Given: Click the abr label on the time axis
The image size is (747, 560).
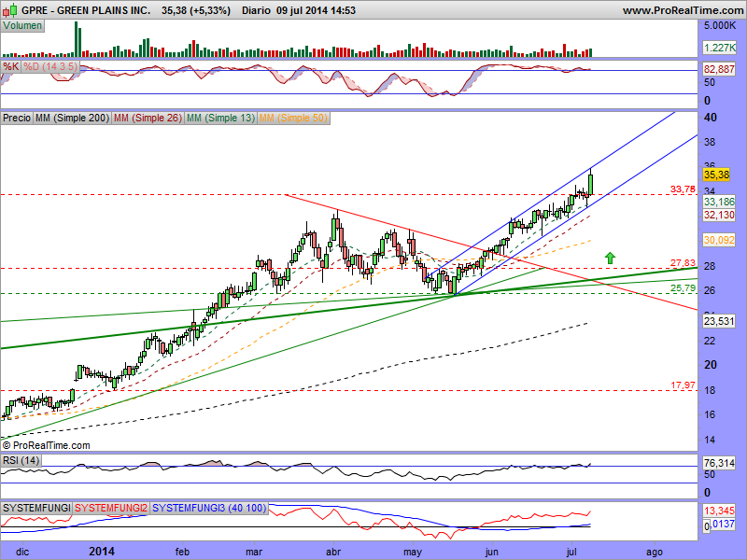Looking at the screenshot, I should pos(333,552).
